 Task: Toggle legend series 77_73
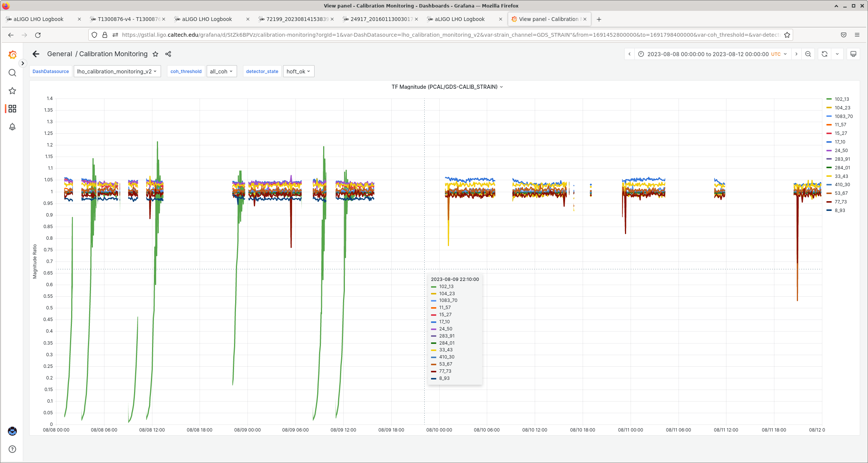pyautogui.click(x=840, y=202)
